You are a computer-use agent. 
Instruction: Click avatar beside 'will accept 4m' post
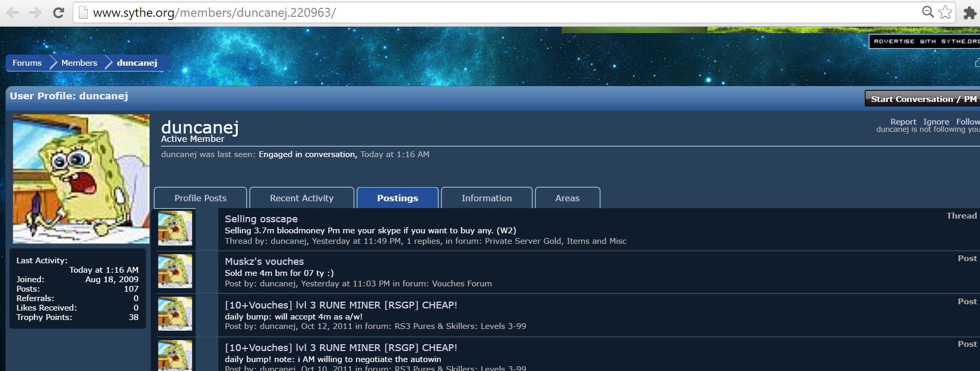tap(175, 314)
